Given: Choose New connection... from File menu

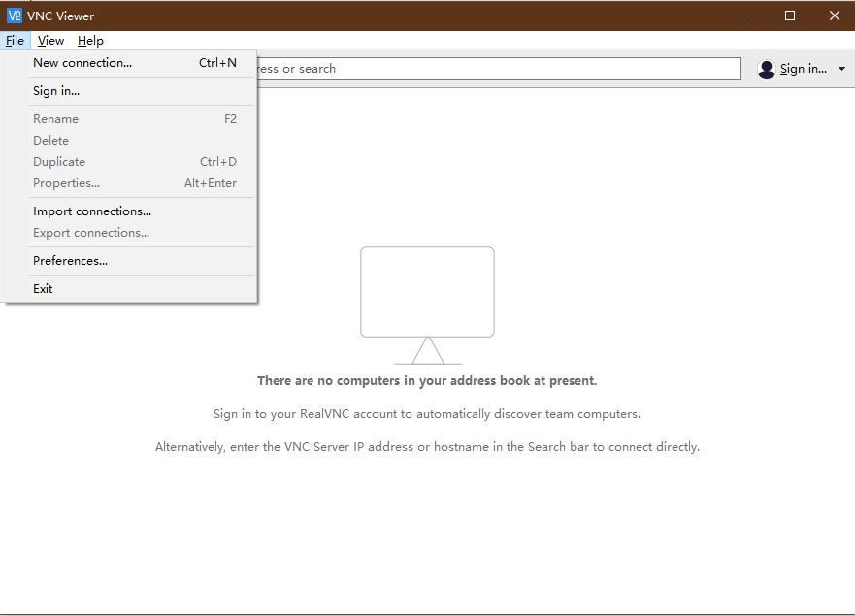Looking at the screenshot, I should tap(130, 63).
